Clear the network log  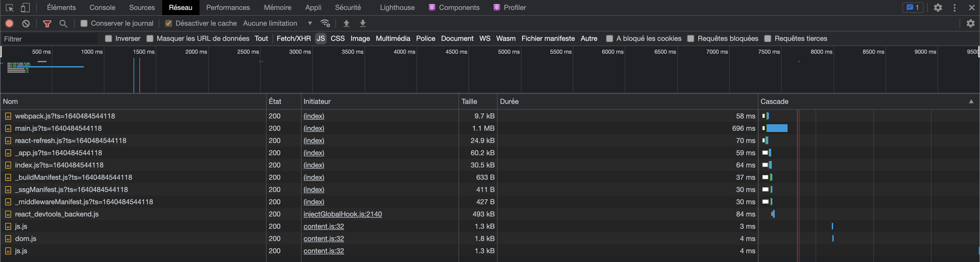[x=26, y=23]
